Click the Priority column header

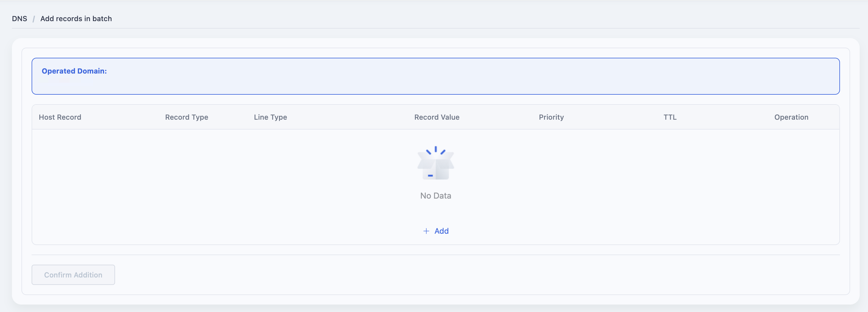551,117
